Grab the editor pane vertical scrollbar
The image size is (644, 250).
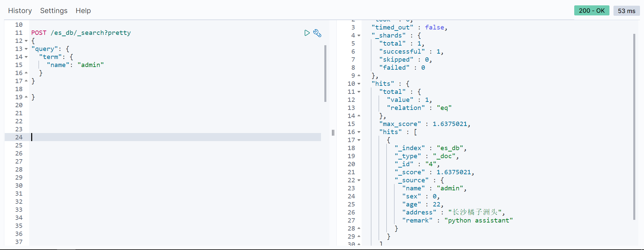(x=325, y=73)
